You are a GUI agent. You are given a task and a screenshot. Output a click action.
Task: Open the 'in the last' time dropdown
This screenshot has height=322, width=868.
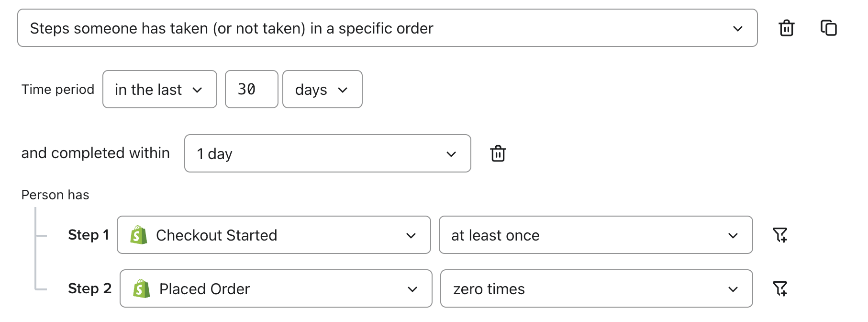click(x=159, y=89)
